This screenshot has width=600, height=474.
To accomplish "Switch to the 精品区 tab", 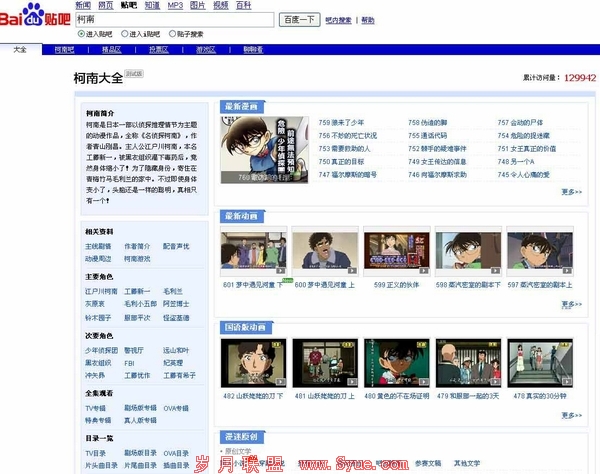I will click(x=112, y=49).
